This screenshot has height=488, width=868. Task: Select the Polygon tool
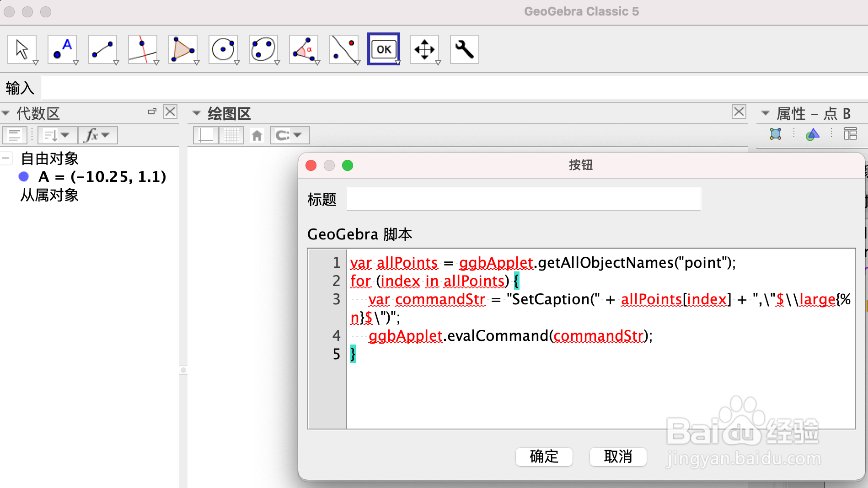[x=183, y=49]
